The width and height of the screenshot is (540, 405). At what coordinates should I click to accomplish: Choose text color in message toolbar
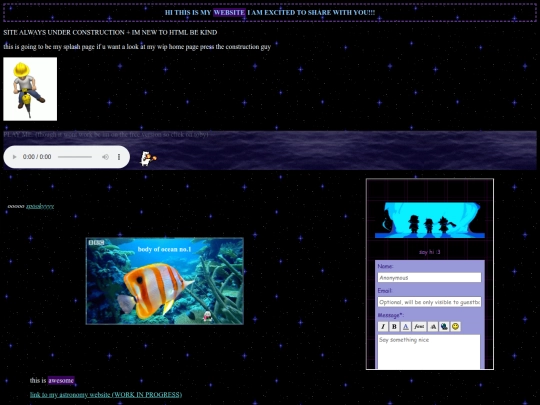point(406,326)
